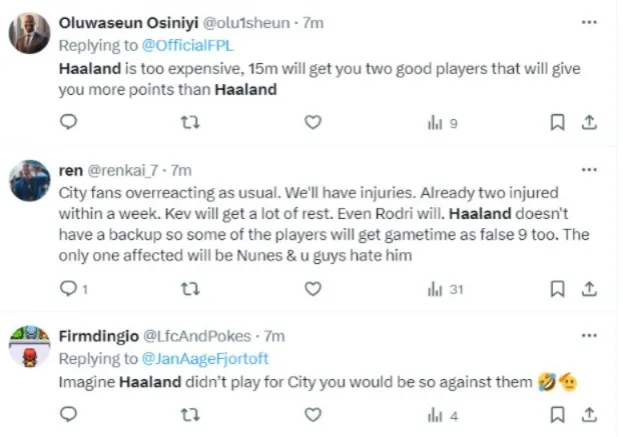
Task: Share Oluwaseun Osiniyi's tweet
Action: (589, 123)
